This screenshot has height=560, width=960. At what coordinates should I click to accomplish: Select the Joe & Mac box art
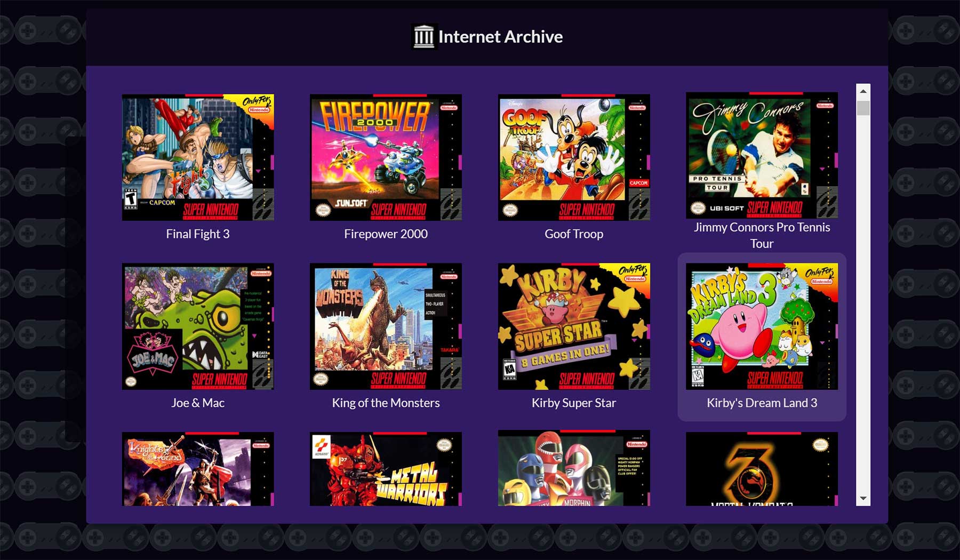point(198,326)
